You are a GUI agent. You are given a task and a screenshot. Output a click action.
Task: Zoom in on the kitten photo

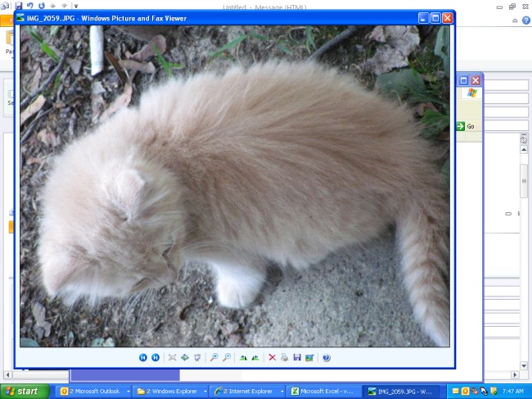pos(214,358)
